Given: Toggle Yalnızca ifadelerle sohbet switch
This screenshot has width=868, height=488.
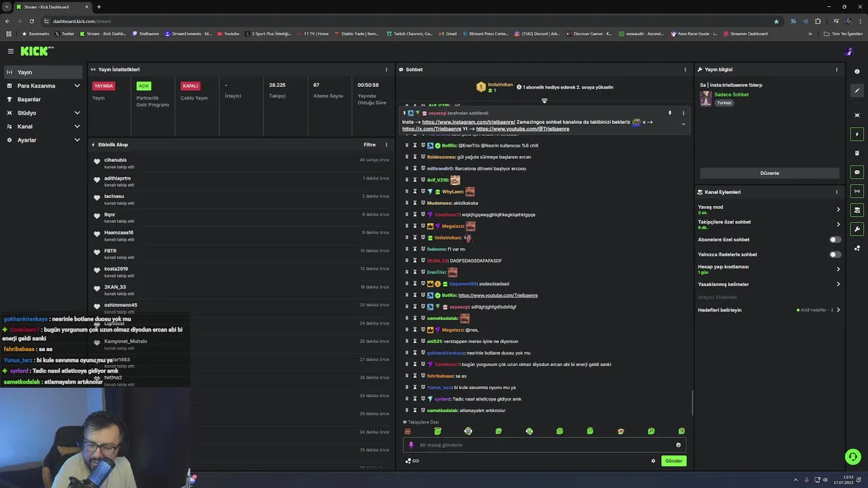Looking at the screenshot, I should click(835, 254).
